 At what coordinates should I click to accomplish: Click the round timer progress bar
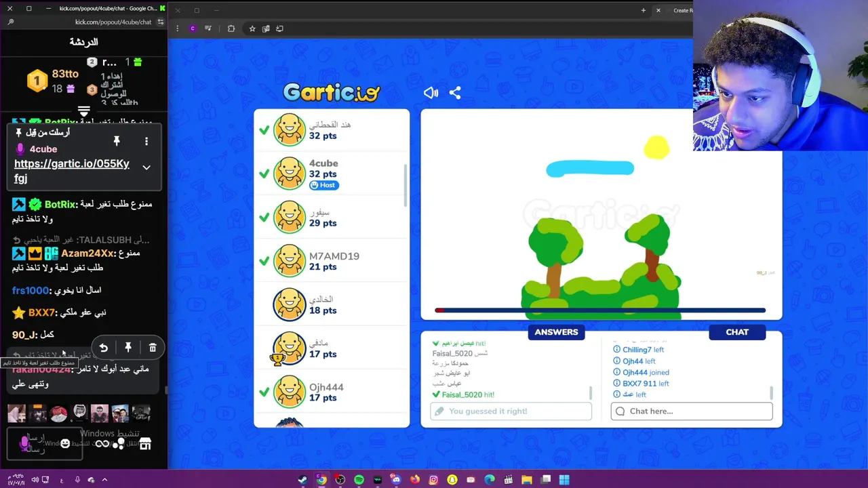(x=600, y=310)
